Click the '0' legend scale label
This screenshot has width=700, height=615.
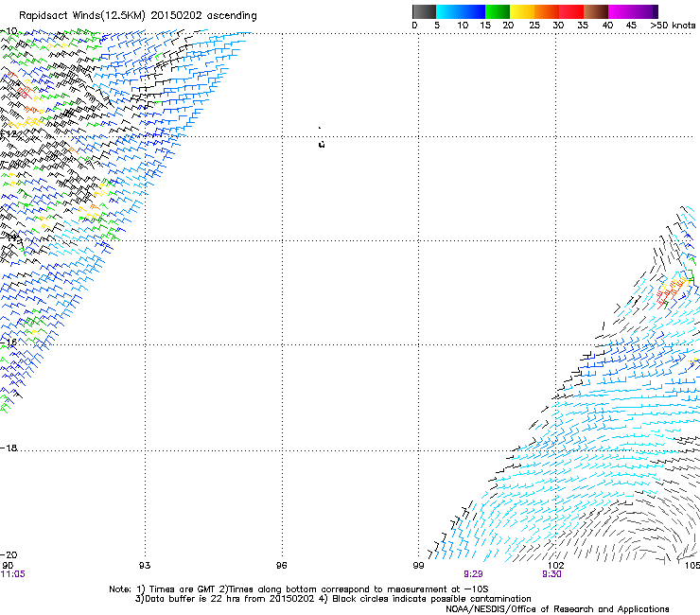click(414, 26)
